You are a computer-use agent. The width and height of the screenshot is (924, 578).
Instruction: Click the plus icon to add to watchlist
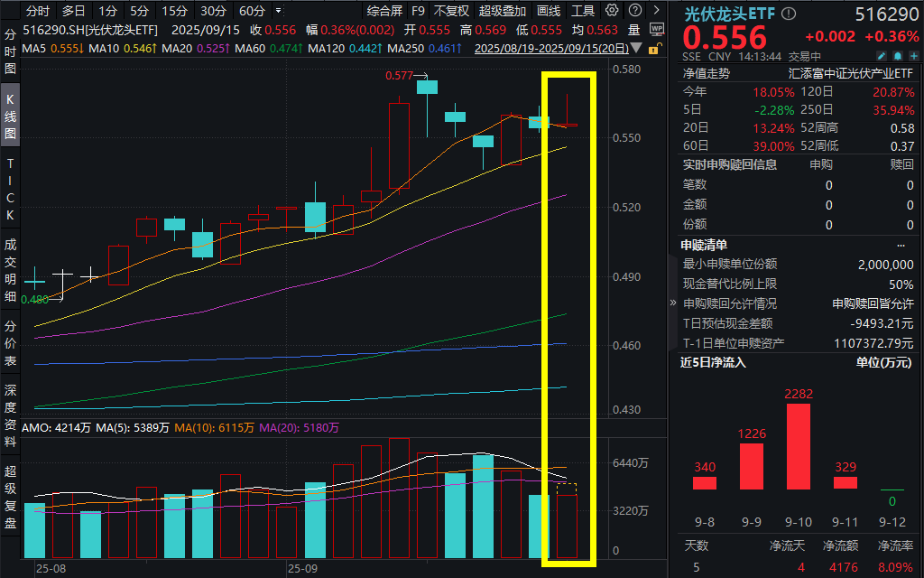pos(914,56)
